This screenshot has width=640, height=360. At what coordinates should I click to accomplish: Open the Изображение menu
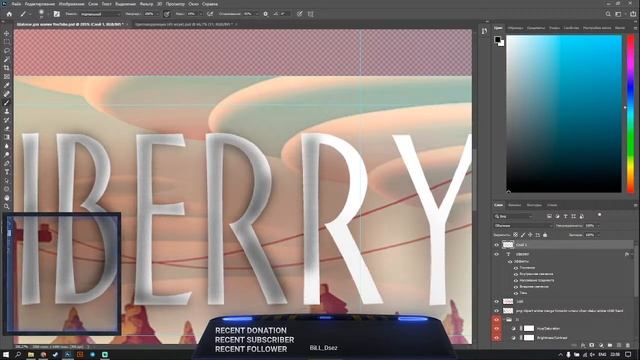[x=71, y=4]
